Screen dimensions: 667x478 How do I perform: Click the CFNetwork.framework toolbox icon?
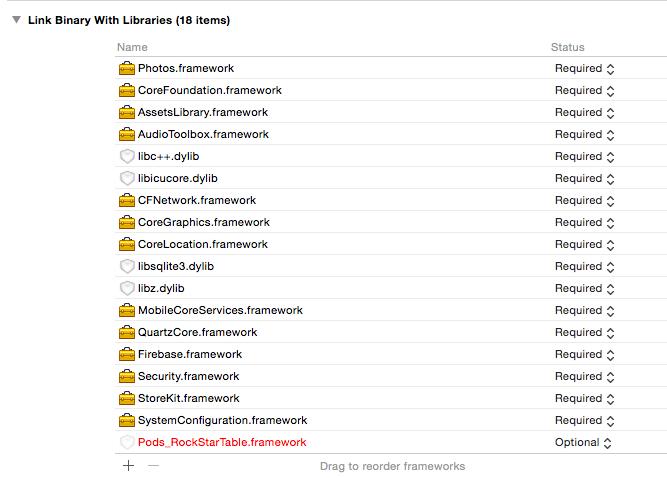click(x=127, y=200)
